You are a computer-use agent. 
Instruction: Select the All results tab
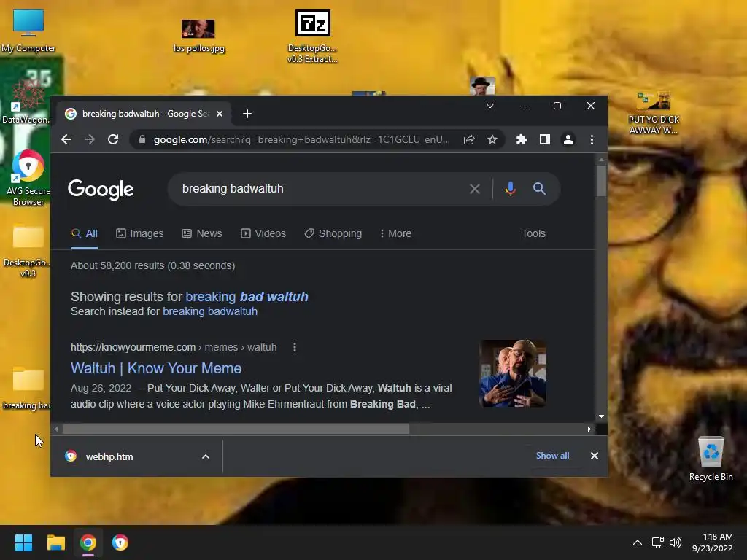click(85, 233)
